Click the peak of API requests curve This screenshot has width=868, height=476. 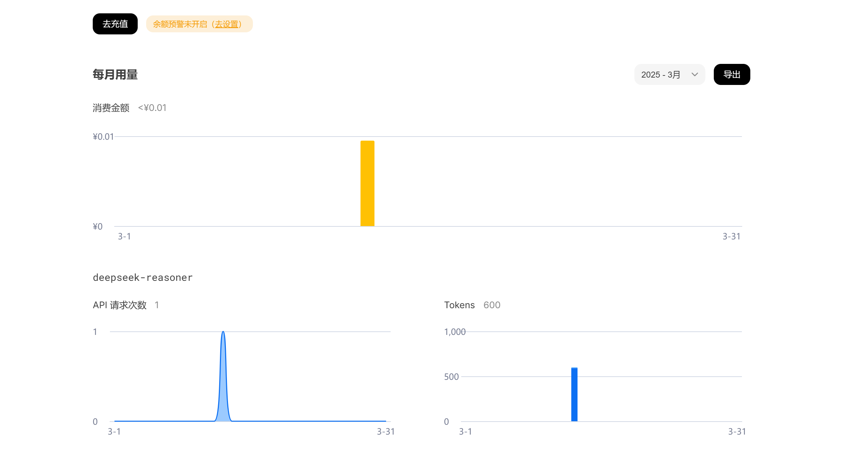coord(223,332)
